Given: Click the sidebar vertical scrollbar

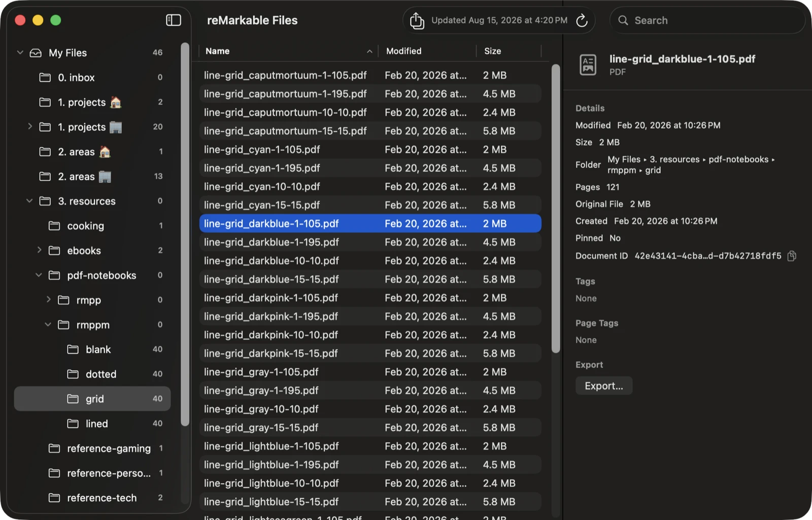Looking at the screenshot, I should 185,235.
